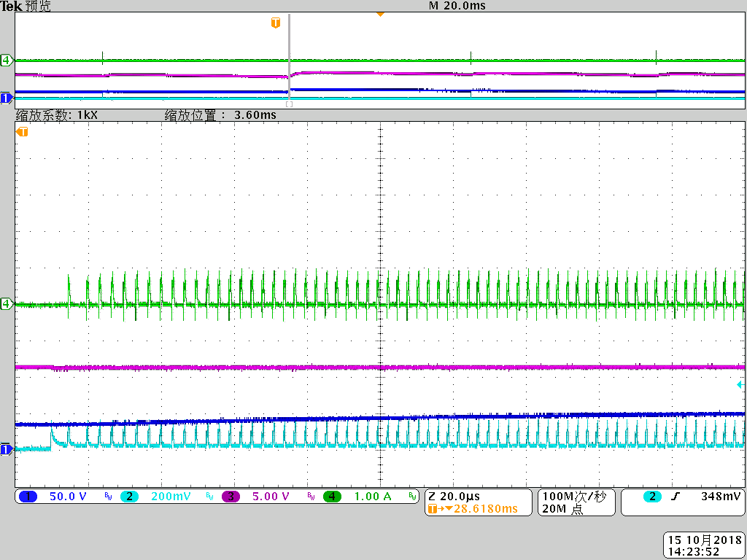The height and width of the screenshot is (560, 747).
Task: Click the time 14:23:52 readout
Action: tap(694, 552)
